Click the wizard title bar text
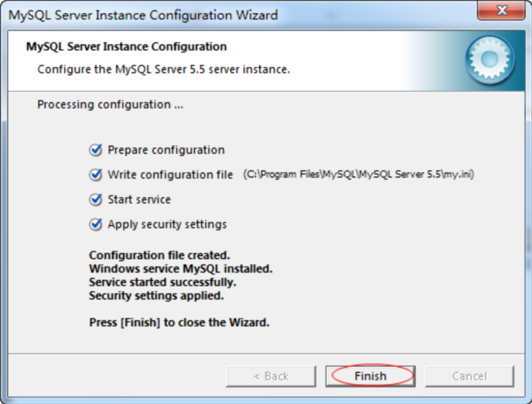Image resolution: width=532 pixels, height=404 pixels. point(143,15)
